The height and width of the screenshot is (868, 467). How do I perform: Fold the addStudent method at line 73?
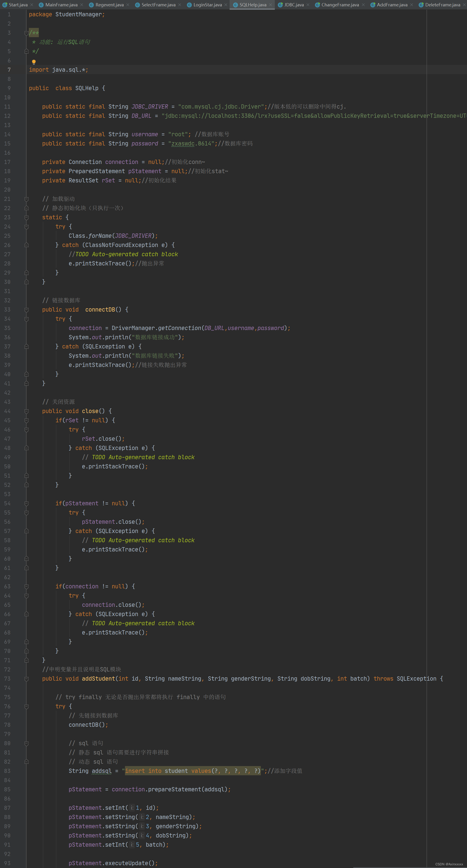[26, 679]
